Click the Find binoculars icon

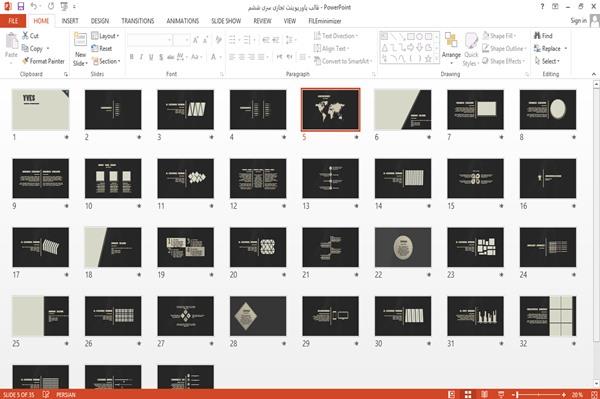coord(537,36)
